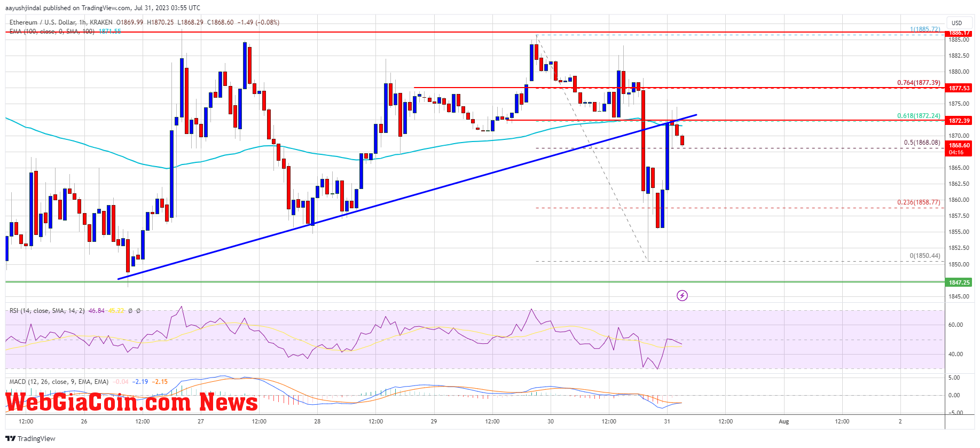The image size is (980, 448).
Task: Click the low value L1868.29
Action: [190, 22]
